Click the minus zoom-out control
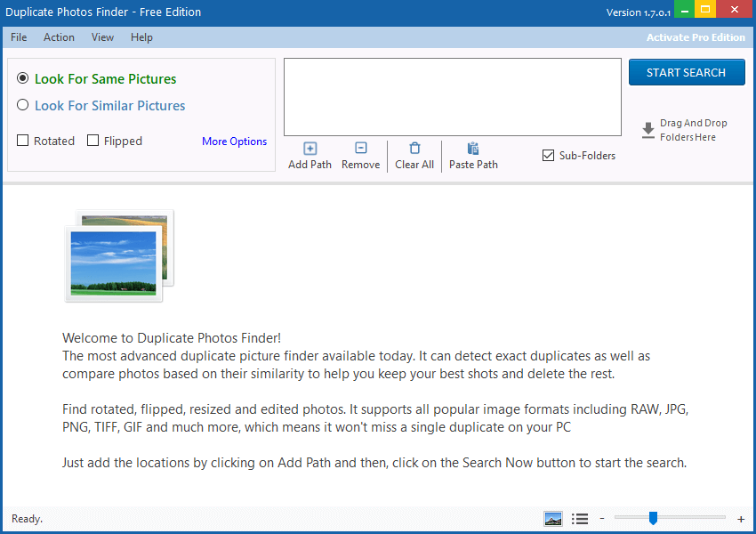756x534 pixels. [602, 518]
